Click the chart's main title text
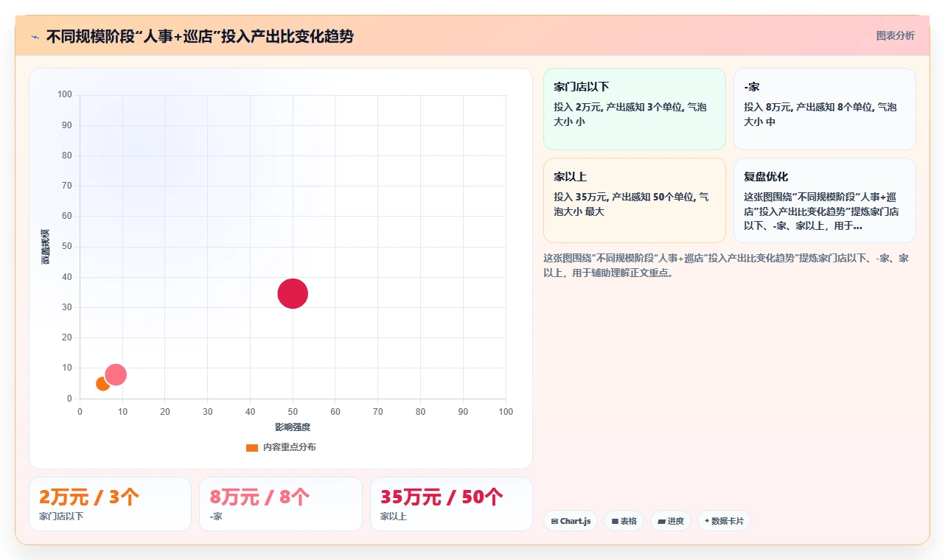Image resolution: width=945 pixels, height=560 pixels. 200,36
